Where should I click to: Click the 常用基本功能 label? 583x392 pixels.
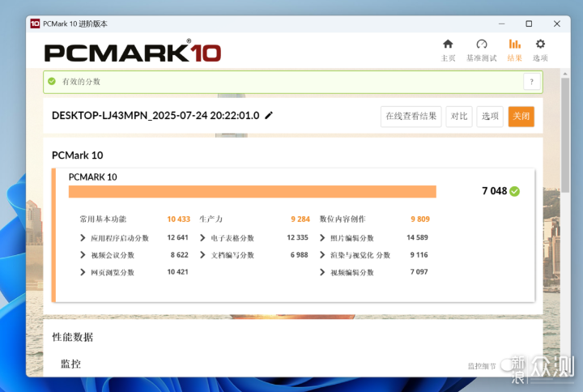[103, 219]
